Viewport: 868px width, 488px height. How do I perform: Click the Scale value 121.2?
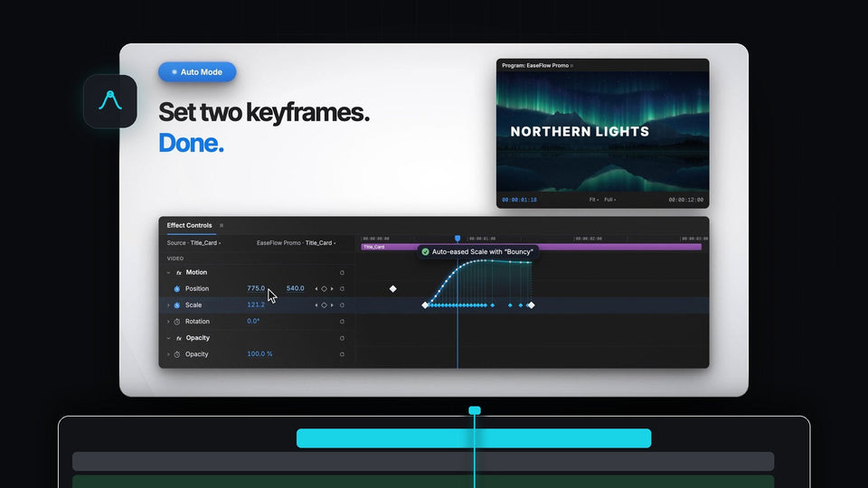click(256, 305)
